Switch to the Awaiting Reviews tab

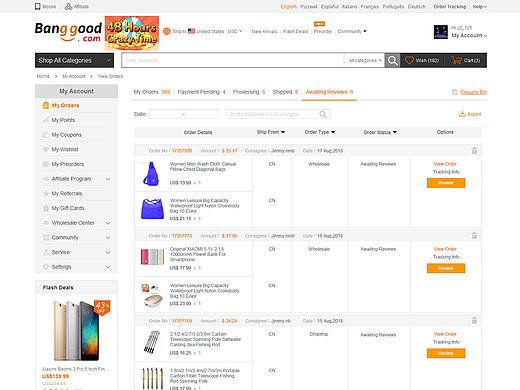coord(329,92)
